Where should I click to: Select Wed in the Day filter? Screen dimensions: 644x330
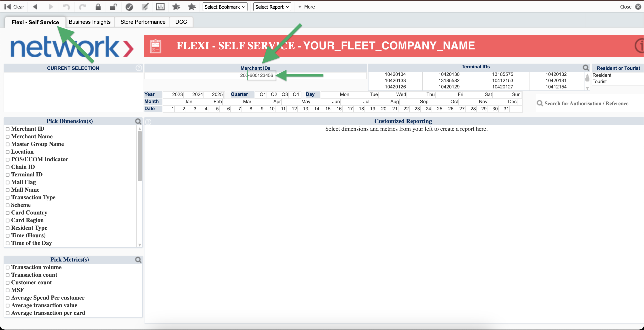click(x=393, y=94)
